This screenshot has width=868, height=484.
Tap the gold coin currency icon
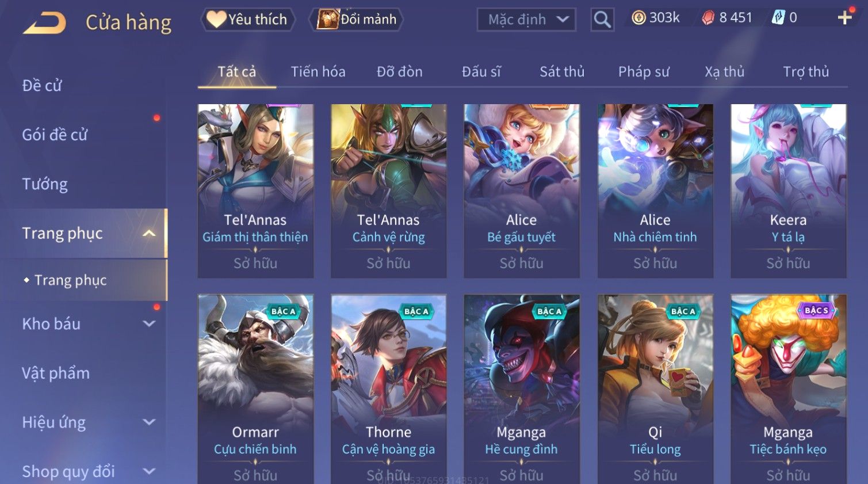[x=638, y=18]
